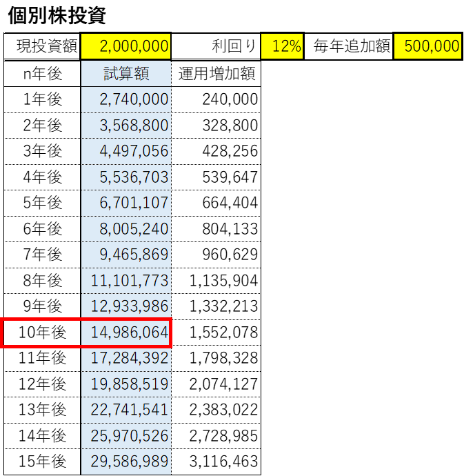Click the 12年後 row label
464x476 pixels.
pyautogui.click(x=42, y=384)
